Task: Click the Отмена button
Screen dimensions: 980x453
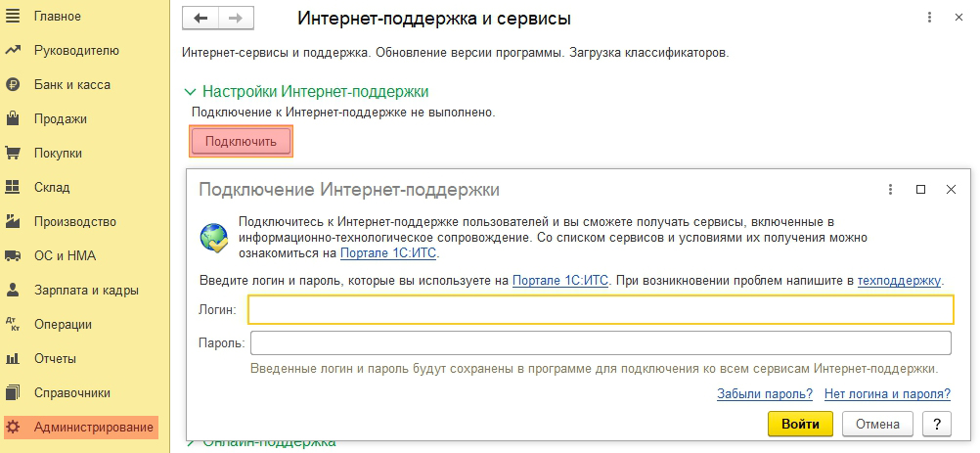Action: (877, 424)
